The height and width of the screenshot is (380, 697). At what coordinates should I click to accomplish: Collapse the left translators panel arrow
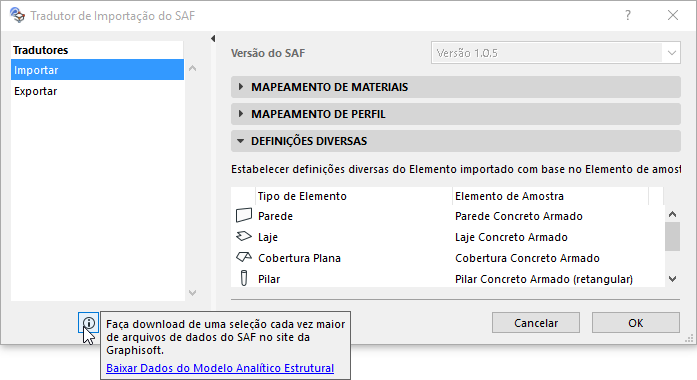(x=213, y=39)
